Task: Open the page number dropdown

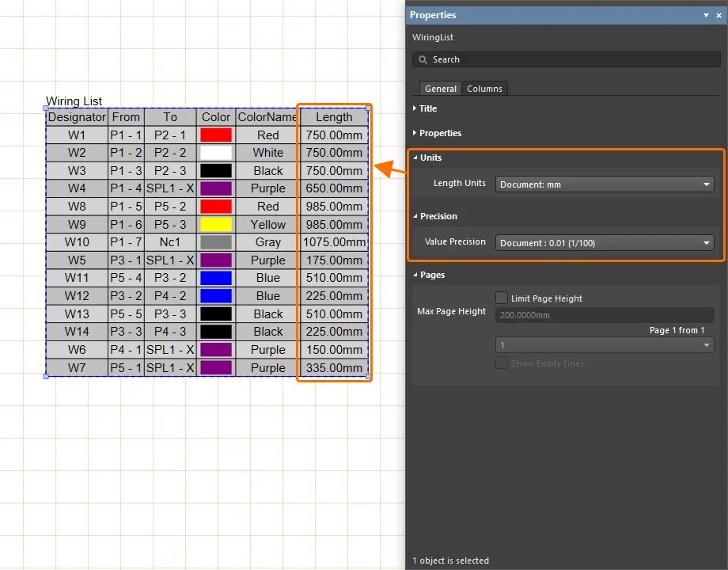Action: pos(605,345)
